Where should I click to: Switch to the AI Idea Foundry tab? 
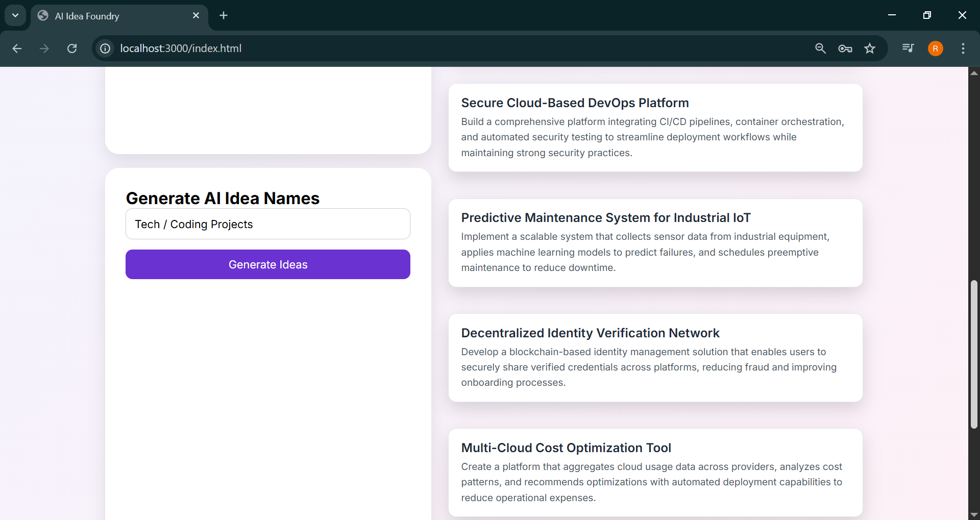tap(119, 16)
